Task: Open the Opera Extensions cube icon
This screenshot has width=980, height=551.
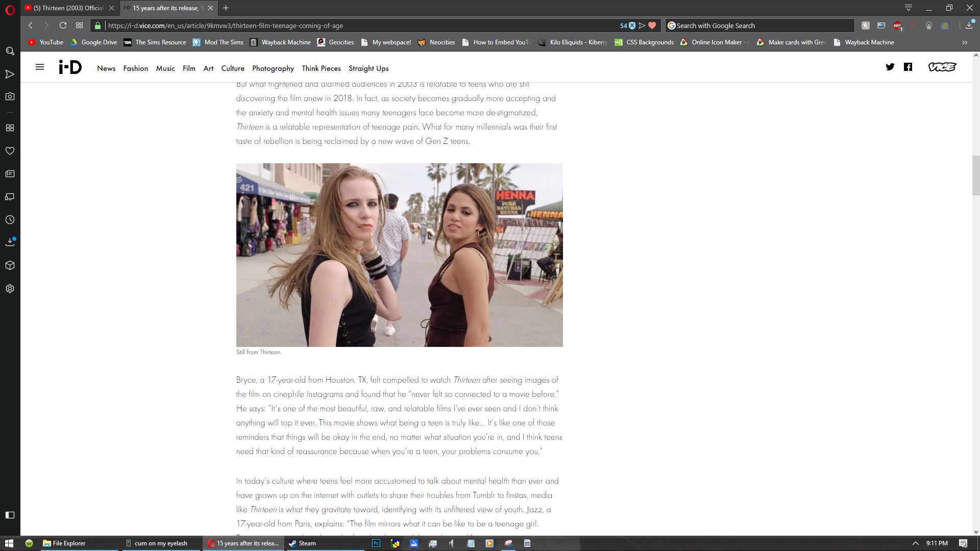Action: (10, 265)
